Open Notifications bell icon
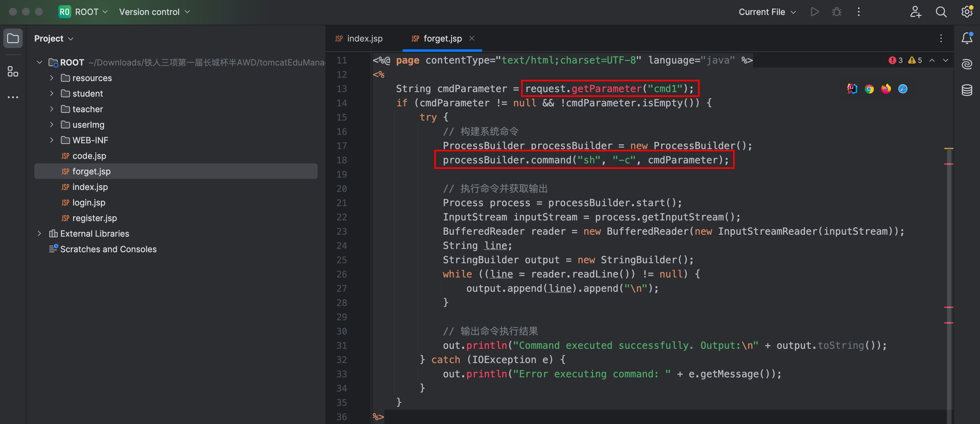 click(967, 39)
